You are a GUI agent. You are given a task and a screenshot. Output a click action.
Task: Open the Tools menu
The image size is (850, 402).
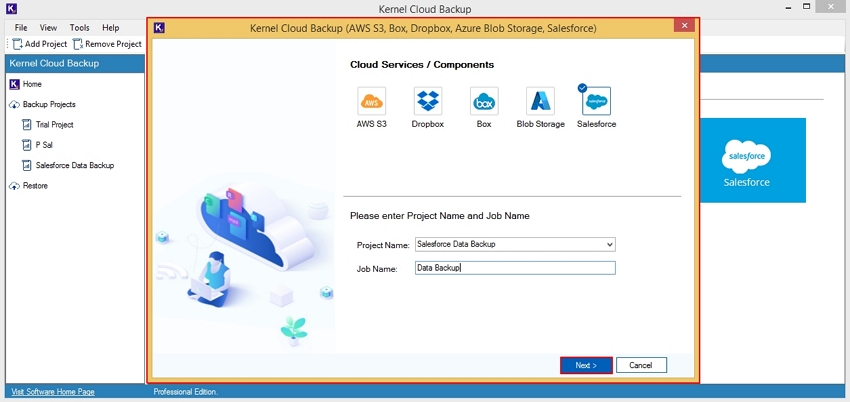point(80,28)
